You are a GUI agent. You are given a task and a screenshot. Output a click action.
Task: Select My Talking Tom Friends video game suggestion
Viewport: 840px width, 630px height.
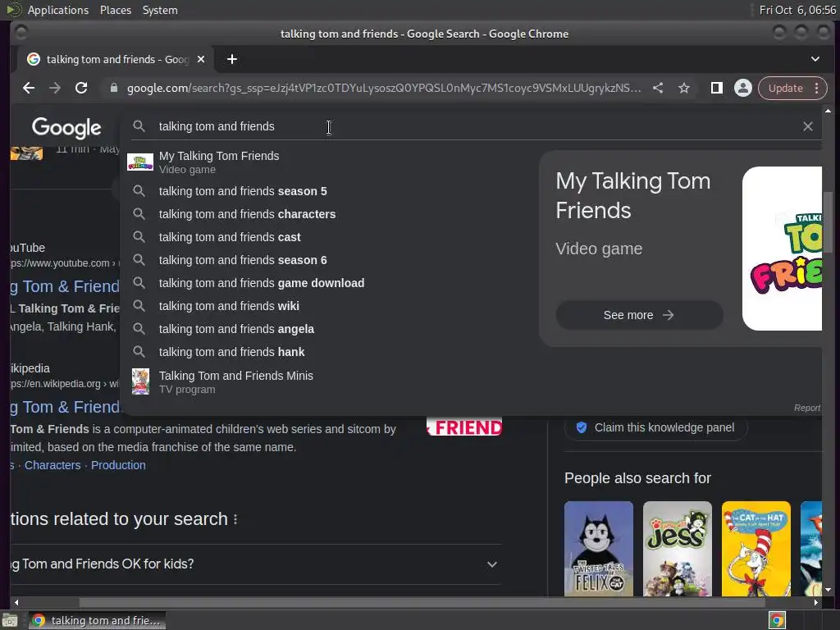(x=330, y=162)
